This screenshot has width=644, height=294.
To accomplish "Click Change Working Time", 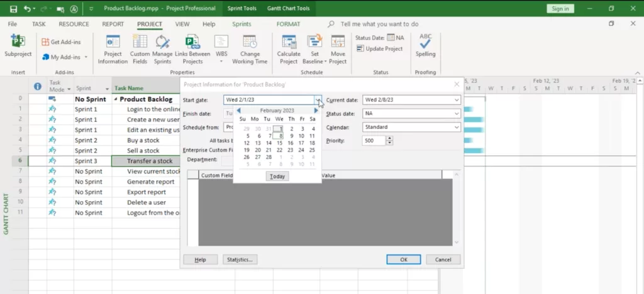I will (250, 50).
